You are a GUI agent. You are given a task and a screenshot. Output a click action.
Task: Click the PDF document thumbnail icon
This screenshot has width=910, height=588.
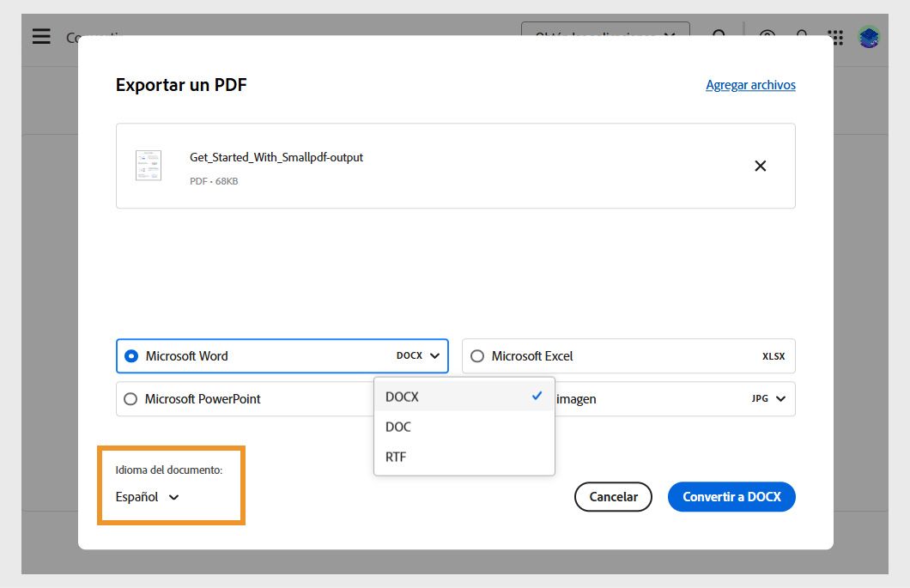[148, 165]
